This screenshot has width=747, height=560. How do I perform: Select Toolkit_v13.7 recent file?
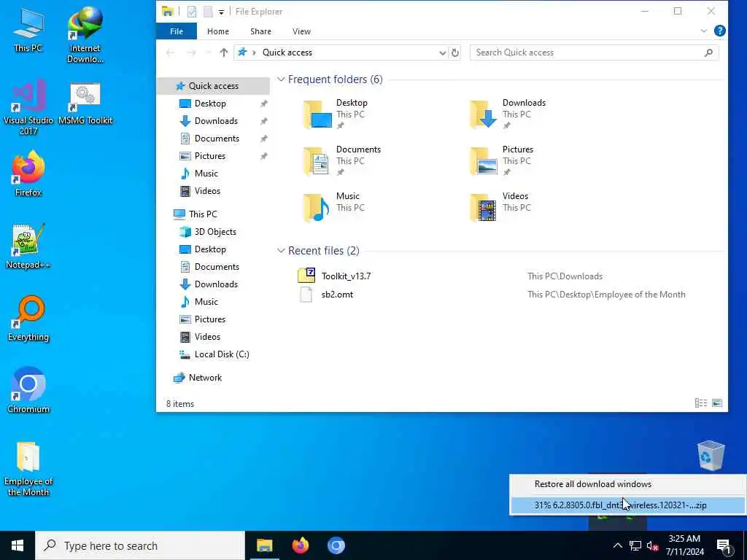tap(346, 276)
